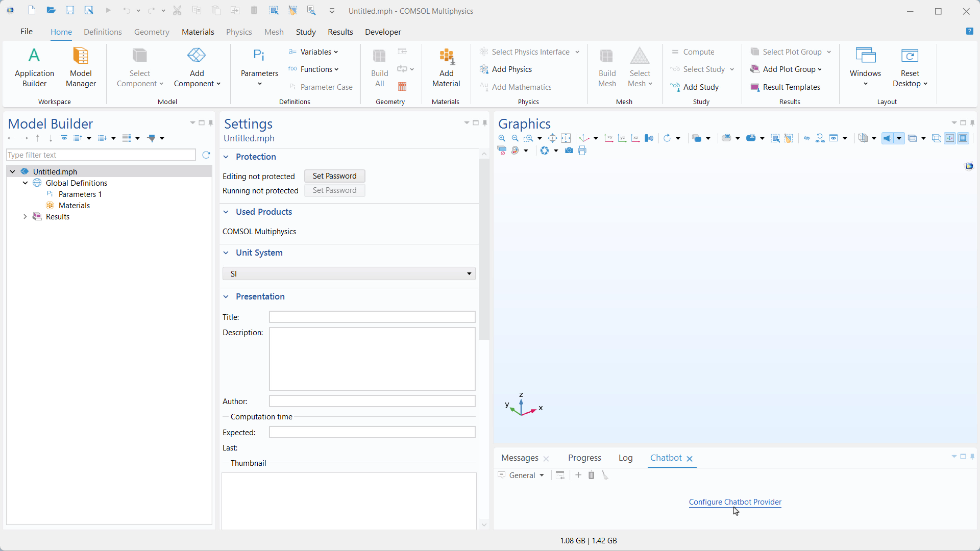Open the Variables dropdown in the ribbon
The height and width of the screenshot is (551, 980).
[313, 52]
